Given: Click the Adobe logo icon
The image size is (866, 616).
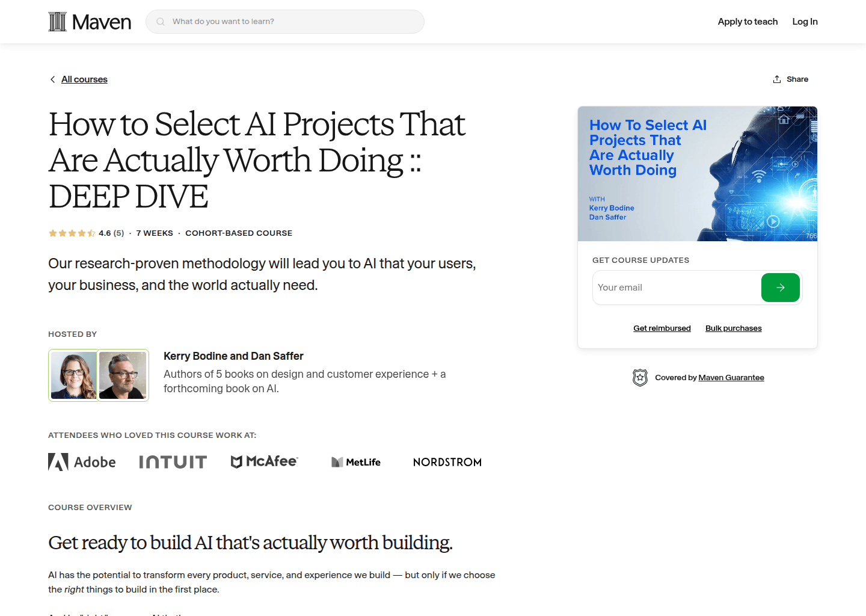Looking at the screenshot, I should tap(57, 461).
